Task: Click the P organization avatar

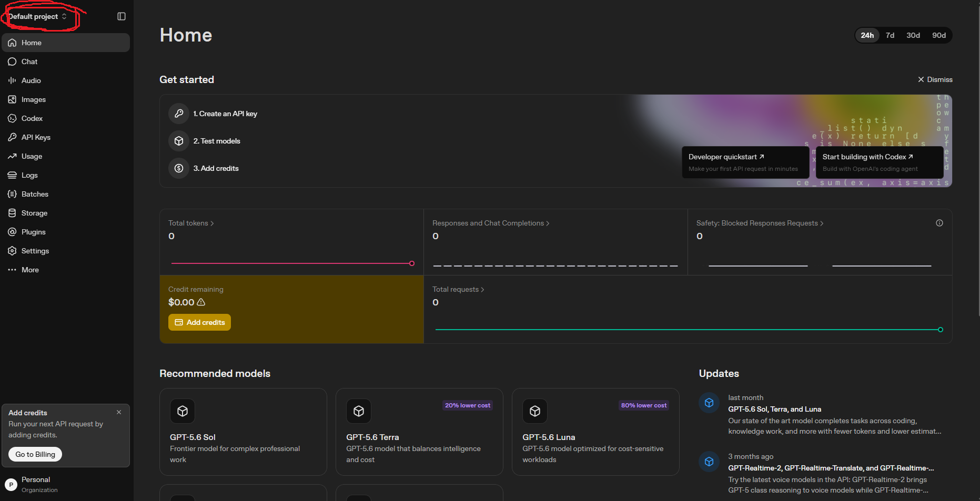Action: point(11,485)
